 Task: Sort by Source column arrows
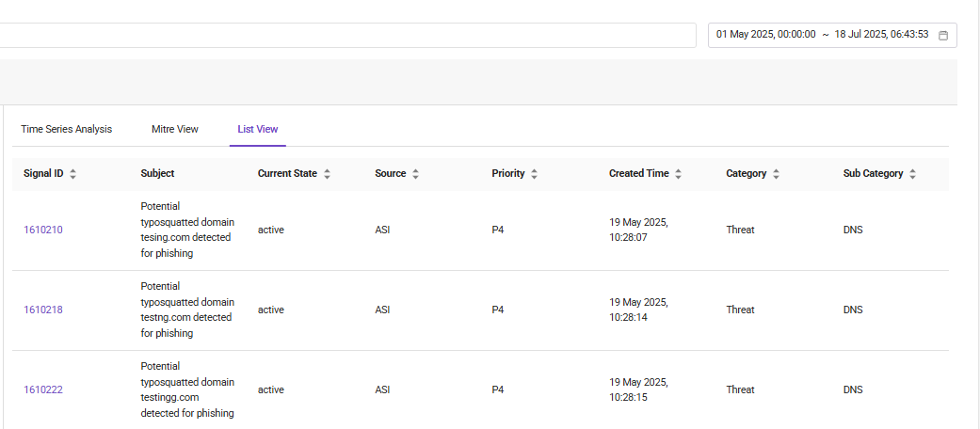tap(415, 174)
